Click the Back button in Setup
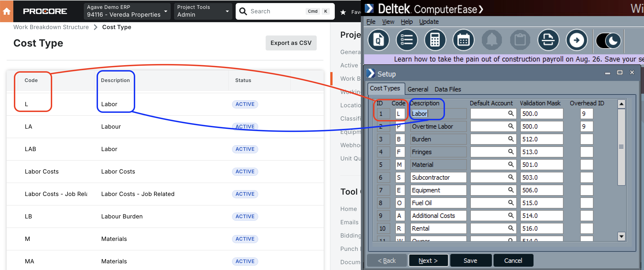 point(387,261)
